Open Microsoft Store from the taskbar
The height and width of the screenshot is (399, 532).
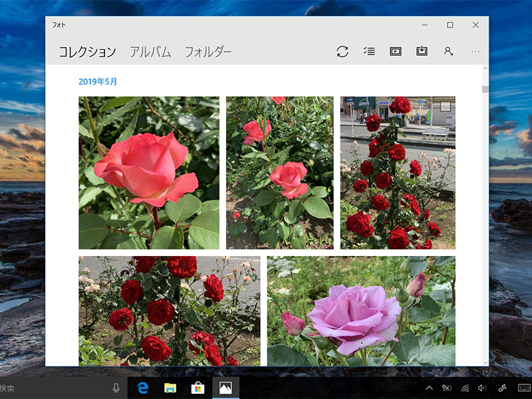click(198, 388)
